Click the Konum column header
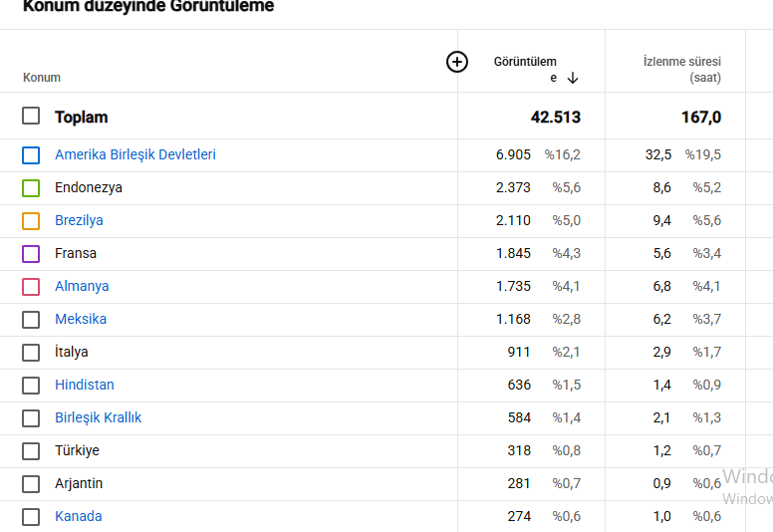Image resolution: width=773 pixels, height=532 pixels. tap(42, 78)
